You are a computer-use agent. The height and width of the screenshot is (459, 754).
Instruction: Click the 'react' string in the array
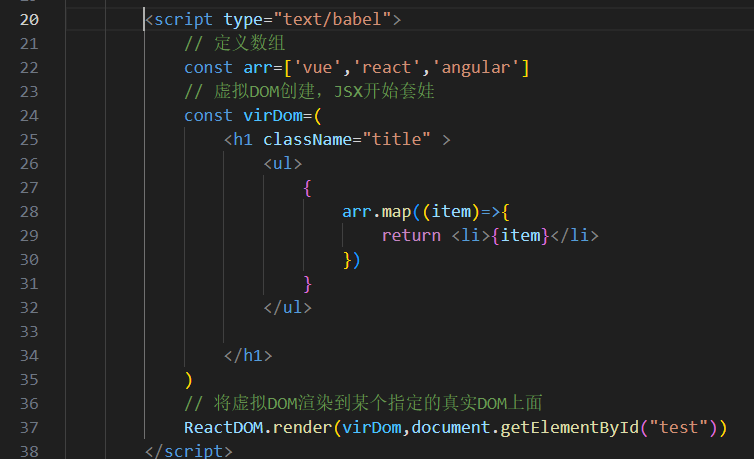point(387,68)
